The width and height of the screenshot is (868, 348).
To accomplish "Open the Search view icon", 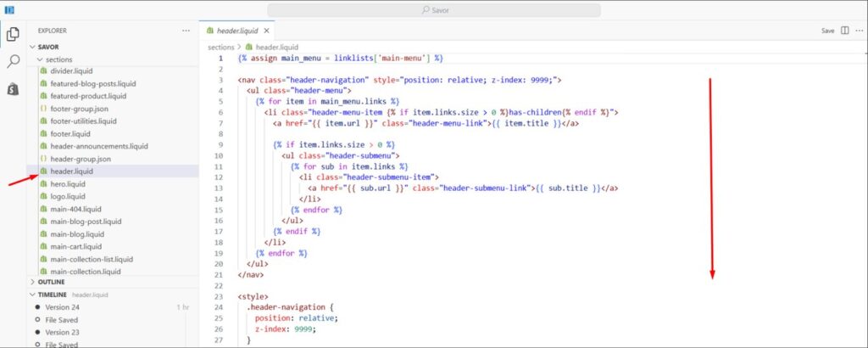I will pos(14,61).
